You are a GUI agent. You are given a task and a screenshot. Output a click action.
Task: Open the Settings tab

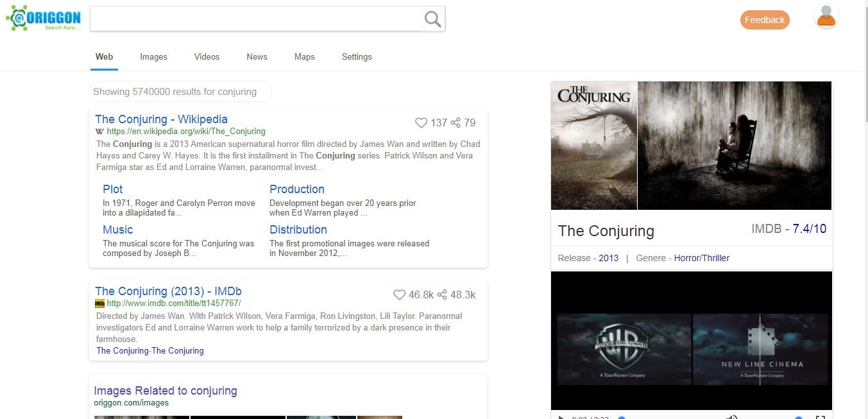click(357, 56)
